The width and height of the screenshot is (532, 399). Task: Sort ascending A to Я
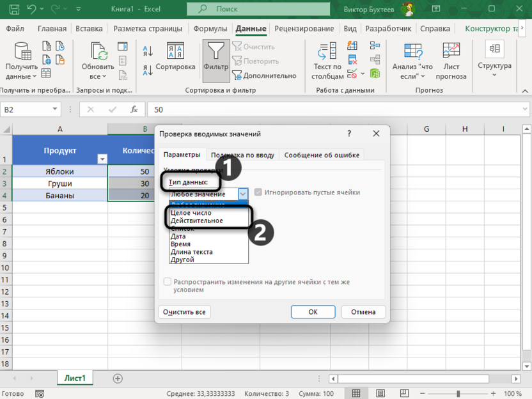(x=148, y=51)
